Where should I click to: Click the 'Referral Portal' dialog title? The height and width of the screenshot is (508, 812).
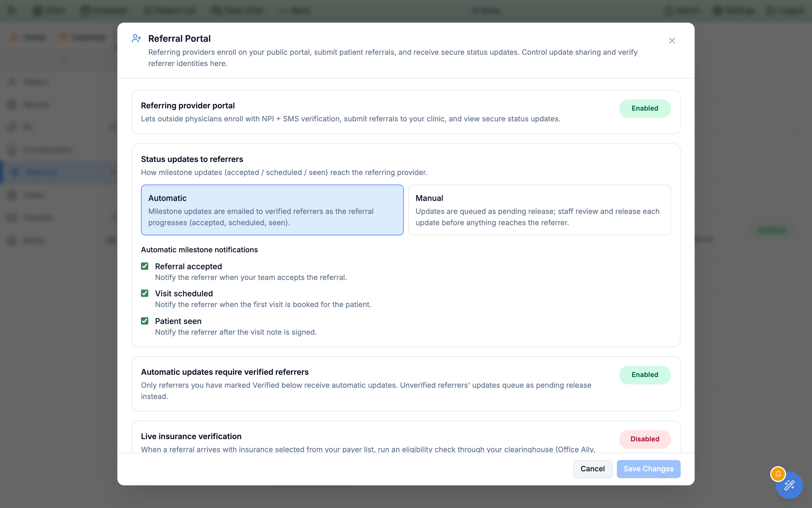(x=180, y=39)
